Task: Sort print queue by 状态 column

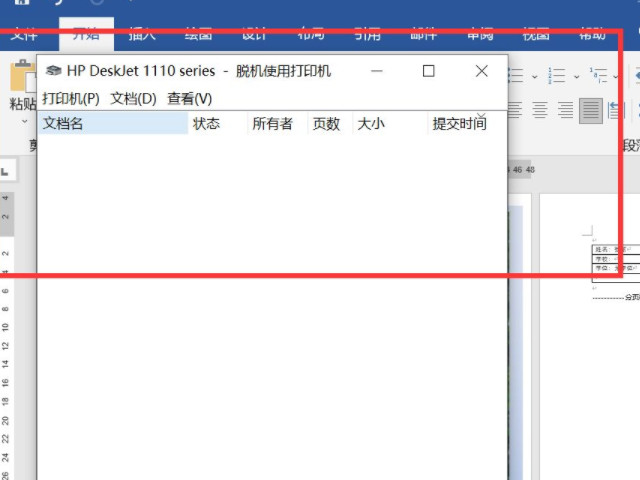Action: point(218,123)
